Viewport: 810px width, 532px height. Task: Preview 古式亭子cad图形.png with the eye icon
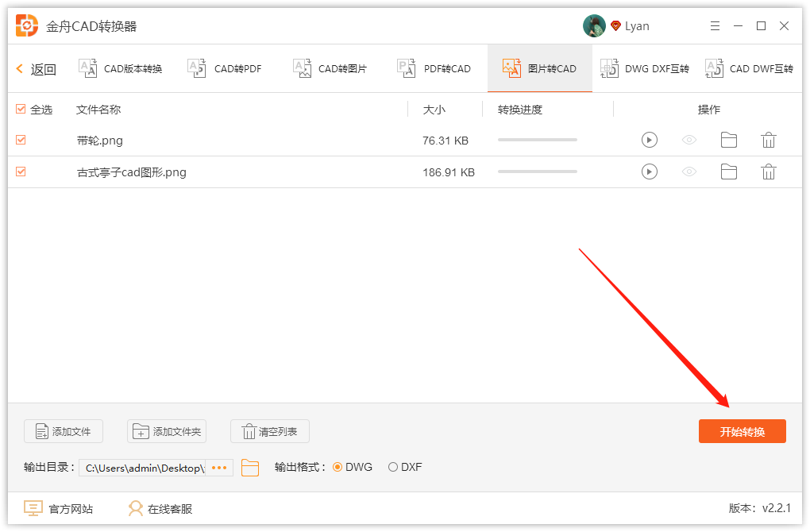click(x=688, y=171)
